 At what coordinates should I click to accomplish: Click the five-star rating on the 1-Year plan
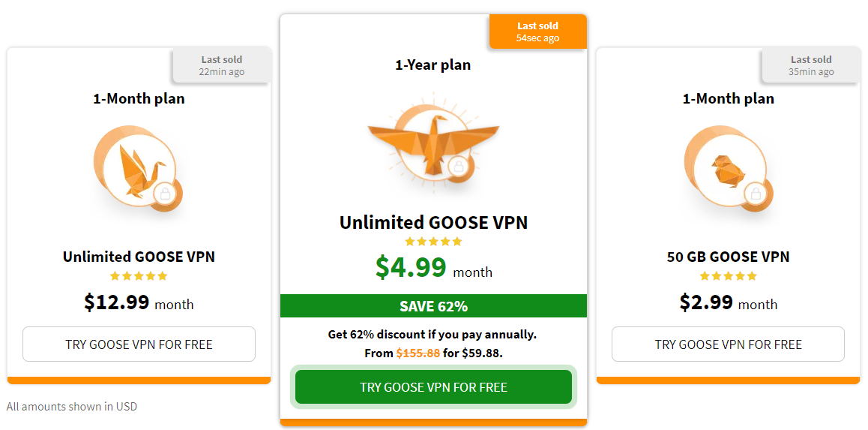(x=433, y=242)
